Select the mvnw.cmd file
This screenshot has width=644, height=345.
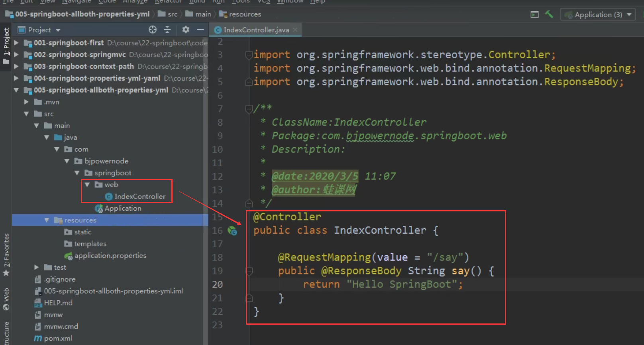56,327
